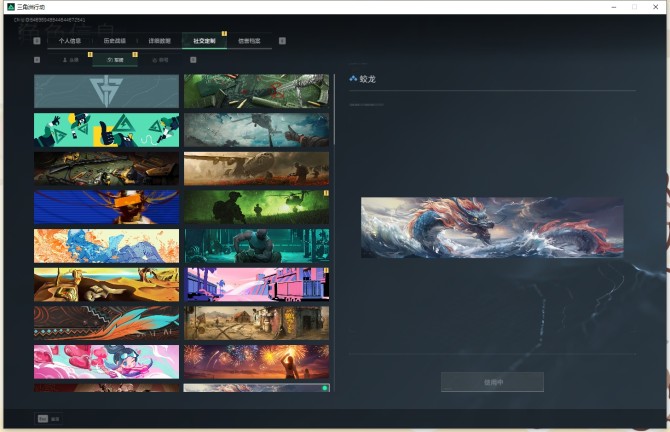Screen dimensions: 670x432
Task: Click the yellow new badge on night-vision banner
Action: 326,193
